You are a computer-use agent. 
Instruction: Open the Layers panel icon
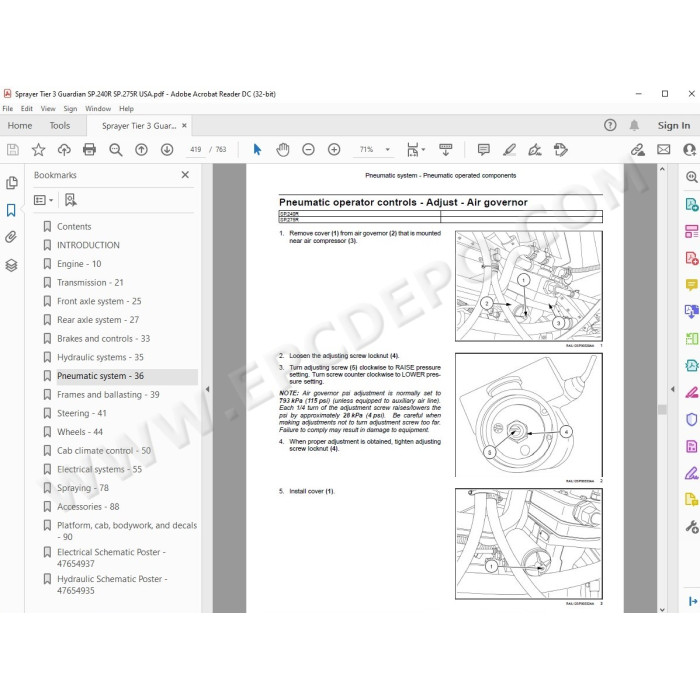coord(11,265)
